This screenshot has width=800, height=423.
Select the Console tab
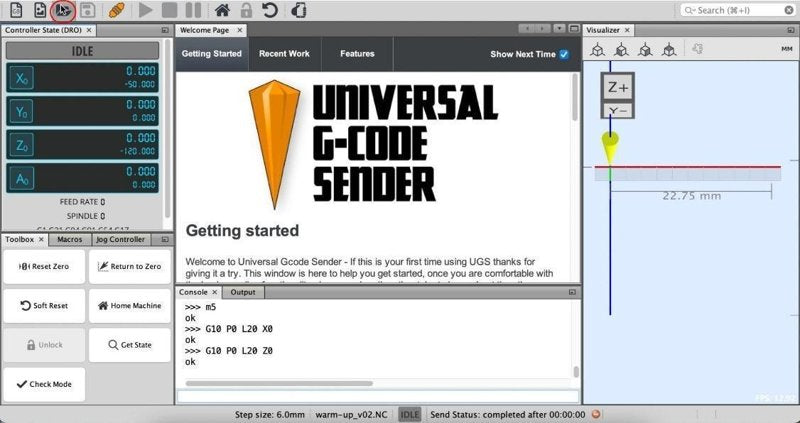[x=193, y=292]
